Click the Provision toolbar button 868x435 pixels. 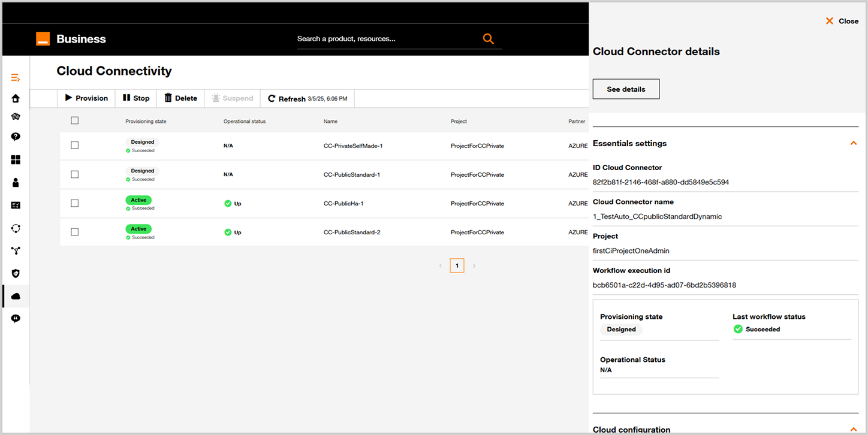[x=86, y=98]
